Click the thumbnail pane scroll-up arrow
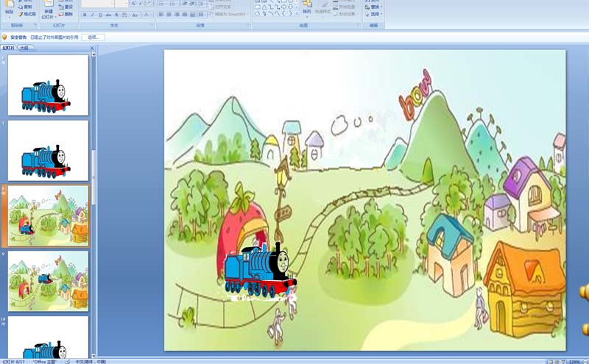The height and width of the screenshot is (364, 589). [x=94, y=55]
